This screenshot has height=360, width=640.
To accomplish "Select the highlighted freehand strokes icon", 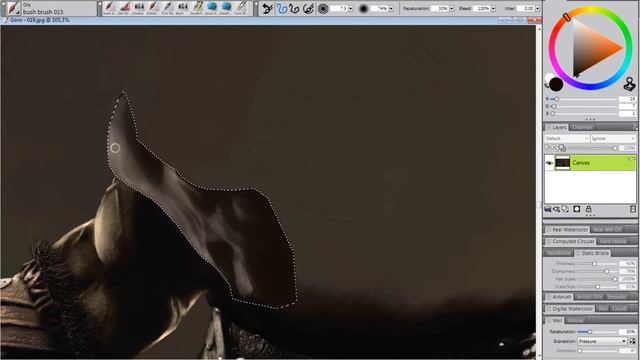I will tap(282, 8).
